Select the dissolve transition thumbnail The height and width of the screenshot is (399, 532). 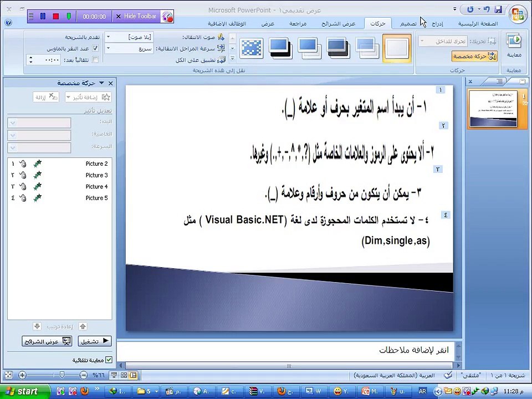[252, 48]
